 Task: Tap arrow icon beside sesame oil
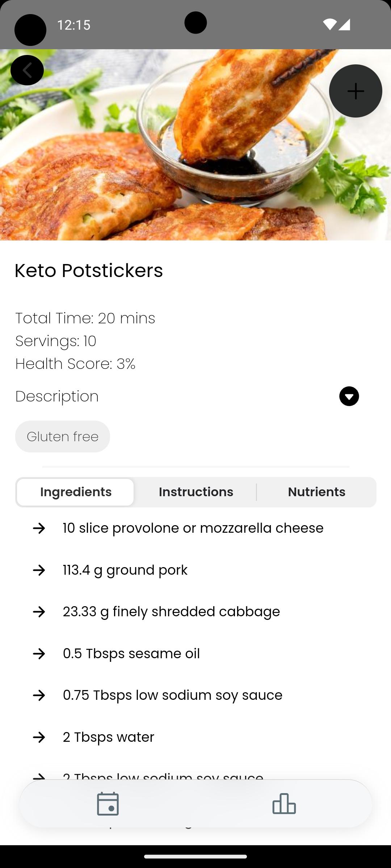[x=39, y=654]
